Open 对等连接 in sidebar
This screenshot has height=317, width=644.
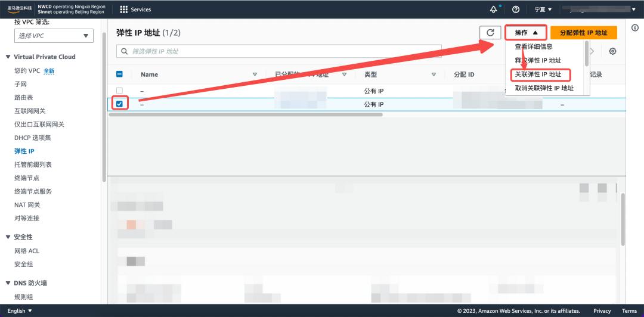[x=27, y=218]
